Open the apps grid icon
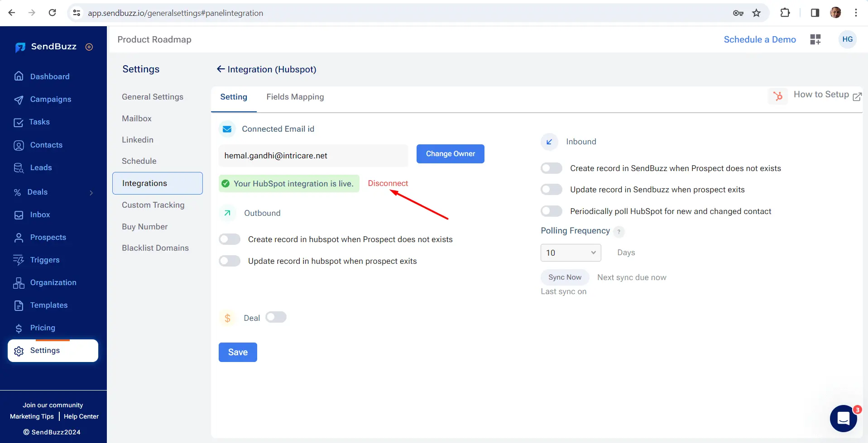 [x=815, y=39]
